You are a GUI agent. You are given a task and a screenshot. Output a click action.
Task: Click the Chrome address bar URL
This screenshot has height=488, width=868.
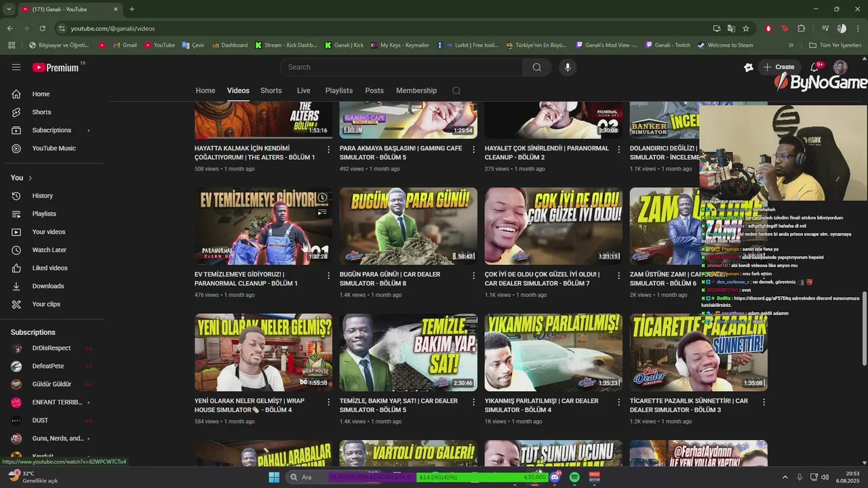coord(113,28)
